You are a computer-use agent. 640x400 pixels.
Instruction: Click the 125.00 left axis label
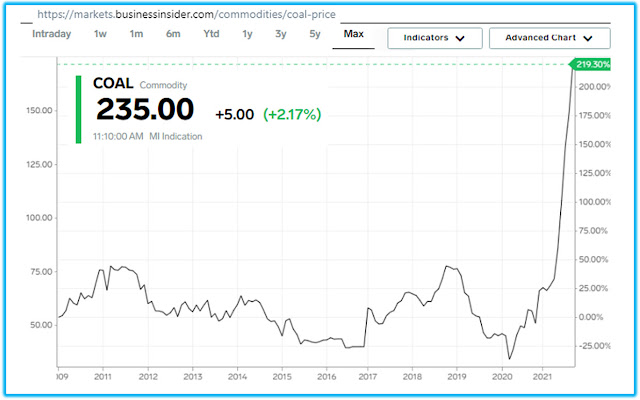click(39, 164)
